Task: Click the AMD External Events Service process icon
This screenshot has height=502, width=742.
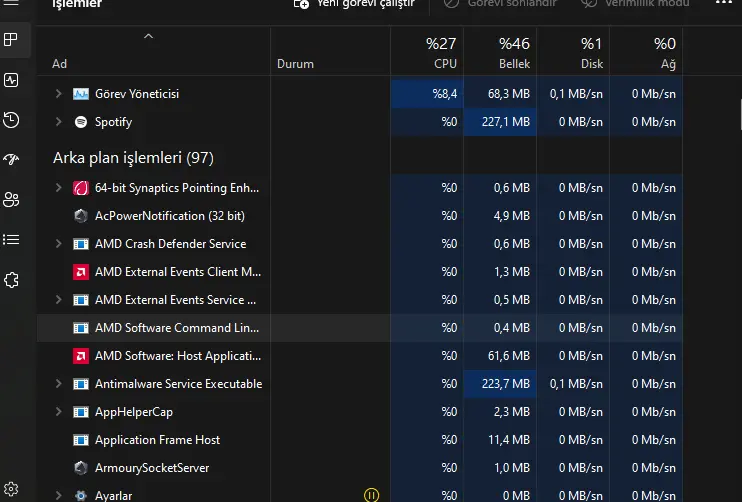Action: coord(81,300)
